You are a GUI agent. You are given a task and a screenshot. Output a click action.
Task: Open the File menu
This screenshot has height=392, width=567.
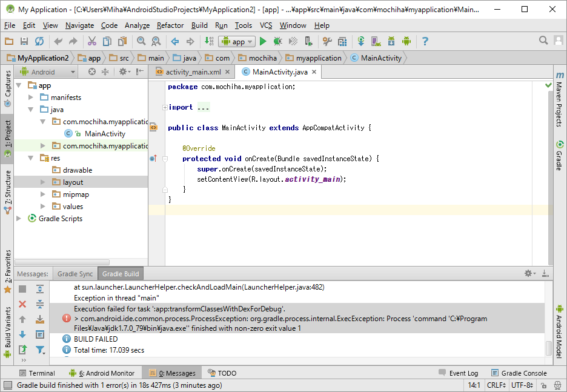[x=10, y=25]
